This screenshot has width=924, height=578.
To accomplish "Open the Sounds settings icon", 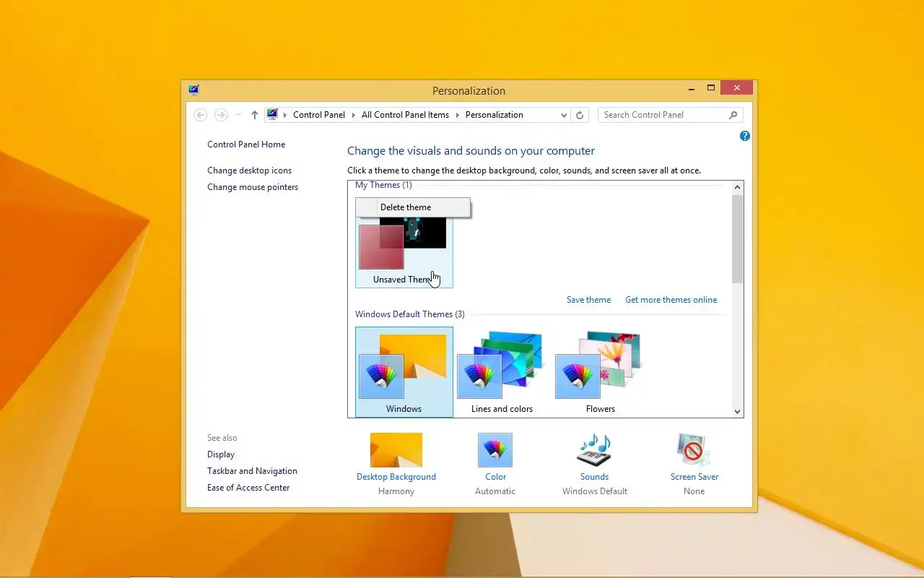I will tap(594, 450).
